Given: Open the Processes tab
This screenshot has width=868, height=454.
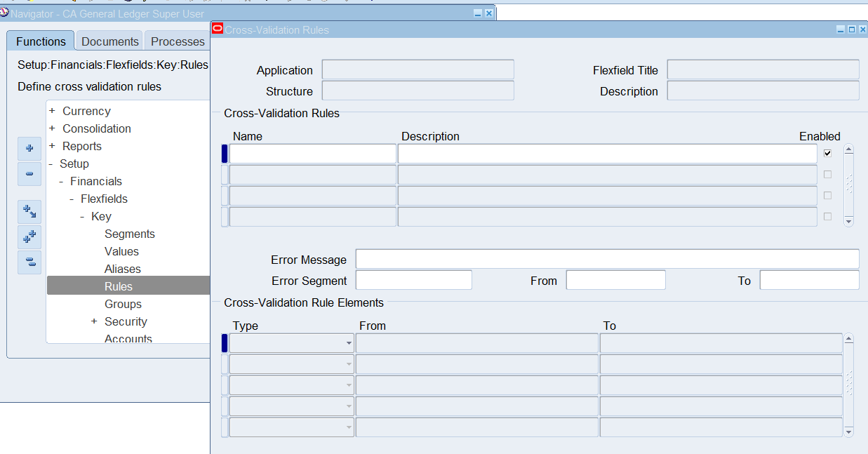Looking at the screenshot, I should point(178,41).
